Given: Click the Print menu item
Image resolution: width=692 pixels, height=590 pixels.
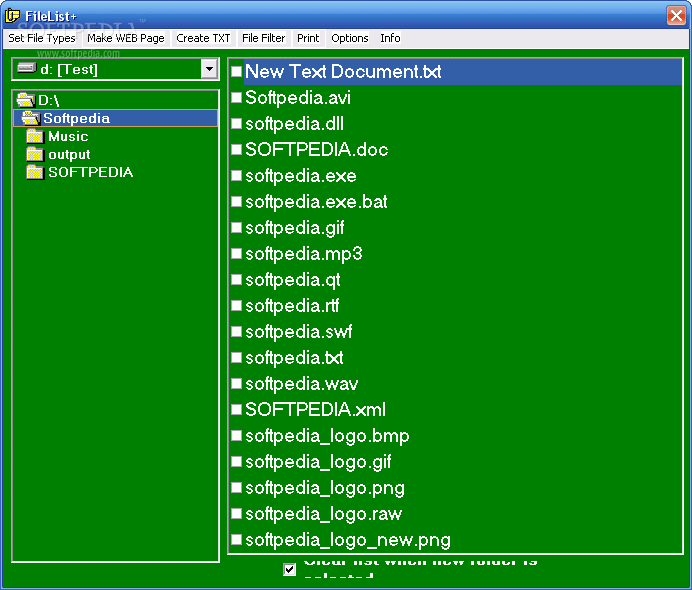Looking at the screenshot, I should click(x=308, y=38).
